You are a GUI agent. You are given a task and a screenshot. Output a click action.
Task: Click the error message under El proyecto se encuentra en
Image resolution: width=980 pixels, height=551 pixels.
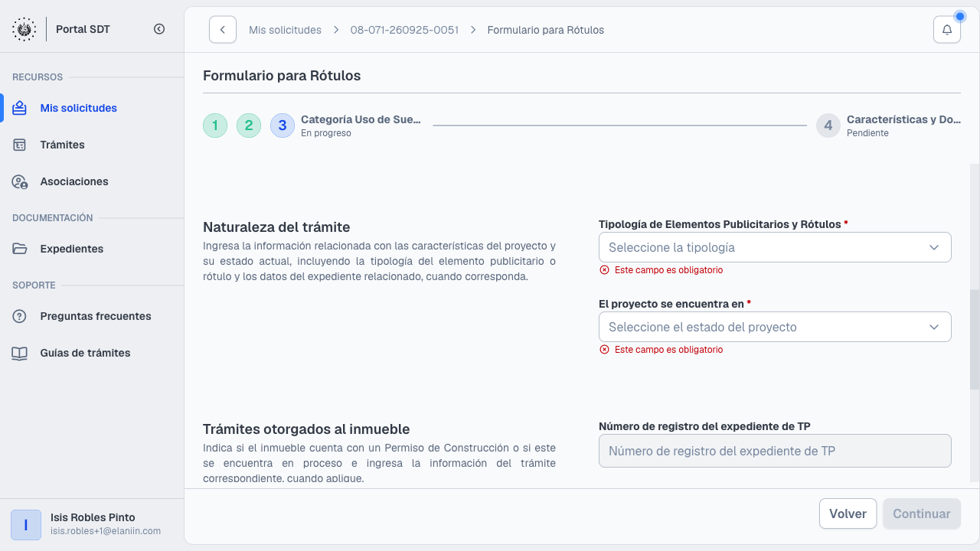point(661,350)
